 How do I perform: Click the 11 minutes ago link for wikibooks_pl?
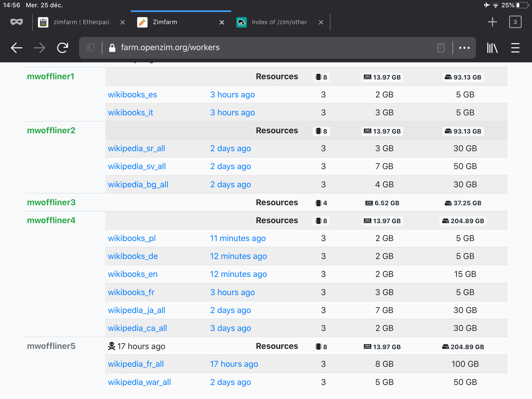(x=238, y=238)
